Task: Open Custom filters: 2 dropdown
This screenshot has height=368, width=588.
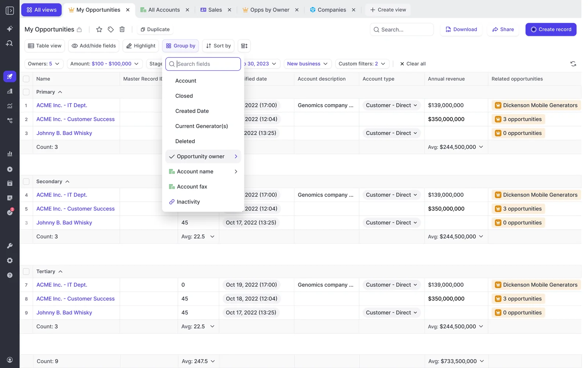Action: pos(362,64)
